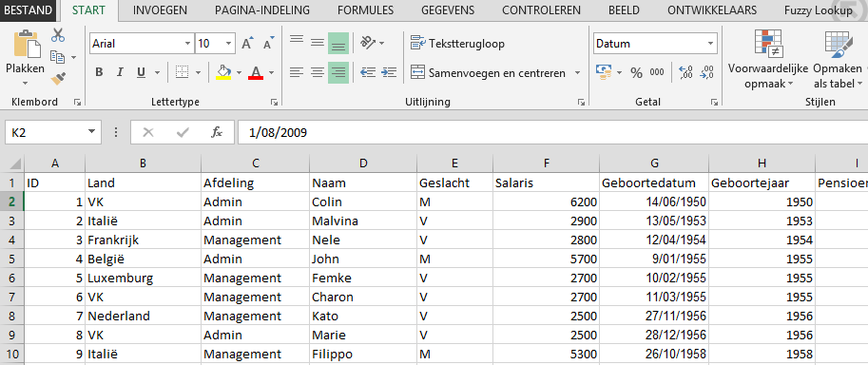
Task: Click the borders icon
Action: [x=183, y=72]
